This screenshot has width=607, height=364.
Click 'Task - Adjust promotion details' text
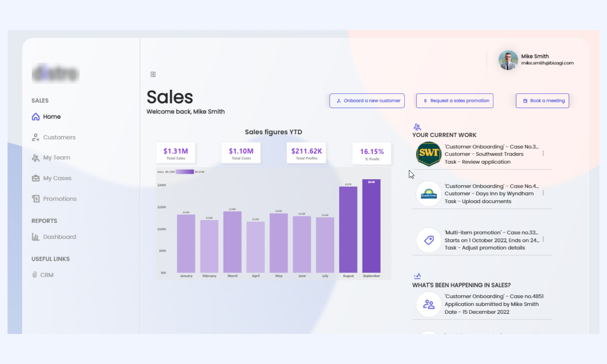(x=485, y=248)
